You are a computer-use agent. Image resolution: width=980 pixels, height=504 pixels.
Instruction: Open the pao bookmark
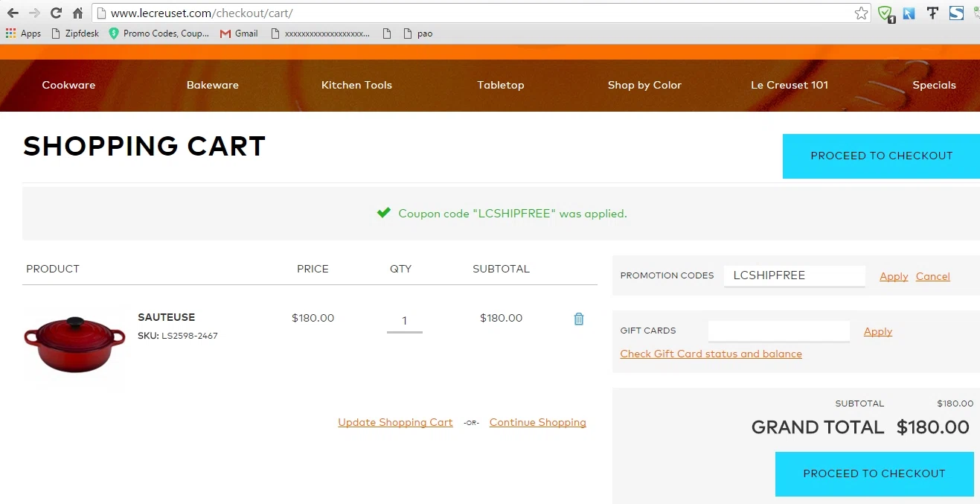click(417, 34)
